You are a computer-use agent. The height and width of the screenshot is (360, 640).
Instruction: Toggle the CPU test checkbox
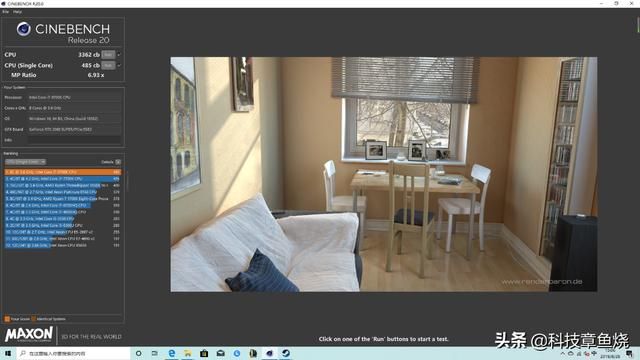tap(119, 55)
